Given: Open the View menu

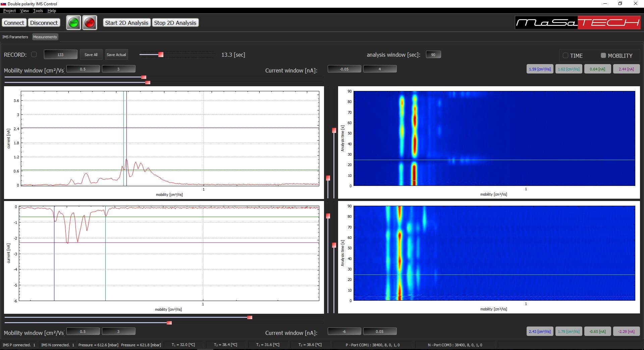Looking at the screenshot, I should (x=24, y=11).
